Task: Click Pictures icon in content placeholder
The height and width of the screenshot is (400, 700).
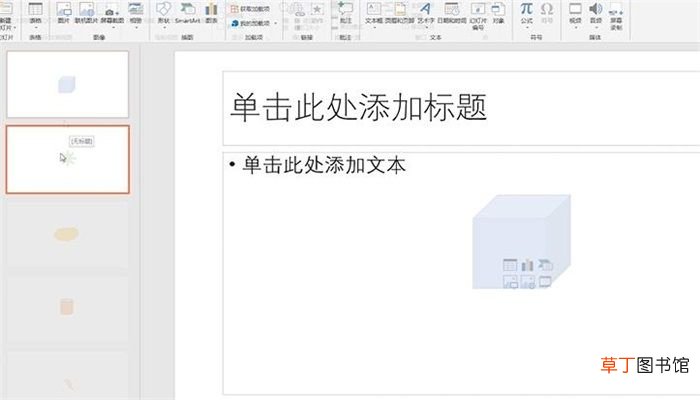Action: 510,282
